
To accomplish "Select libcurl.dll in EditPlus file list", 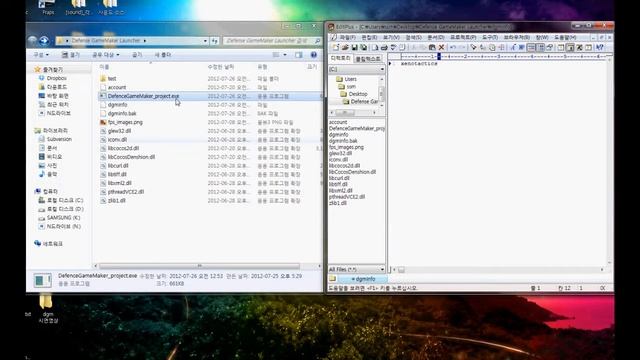I will coord(339,178).
